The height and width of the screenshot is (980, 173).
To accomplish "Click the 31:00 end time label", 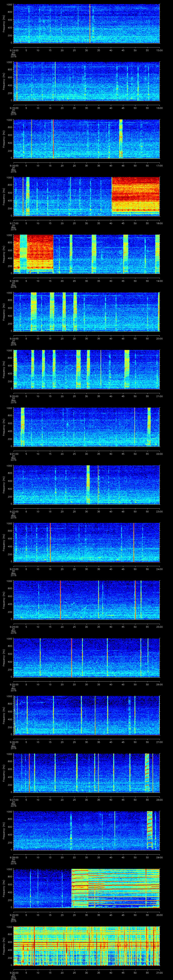I will pyautogui.click(x=160, y=972).
